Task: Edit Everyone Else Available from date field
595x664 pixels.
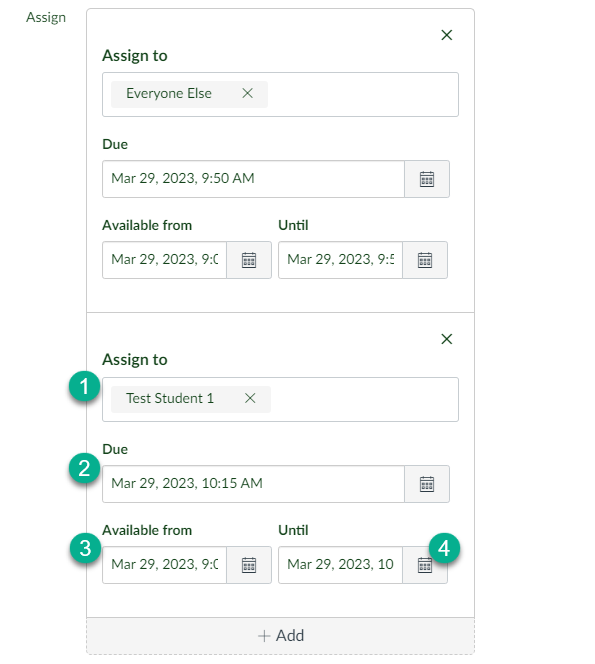Action: pos(164,260)
